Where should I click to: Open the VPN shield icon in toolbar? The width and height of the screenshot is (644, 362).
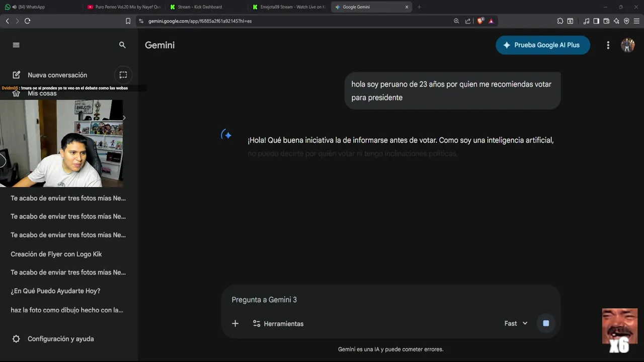626,21
